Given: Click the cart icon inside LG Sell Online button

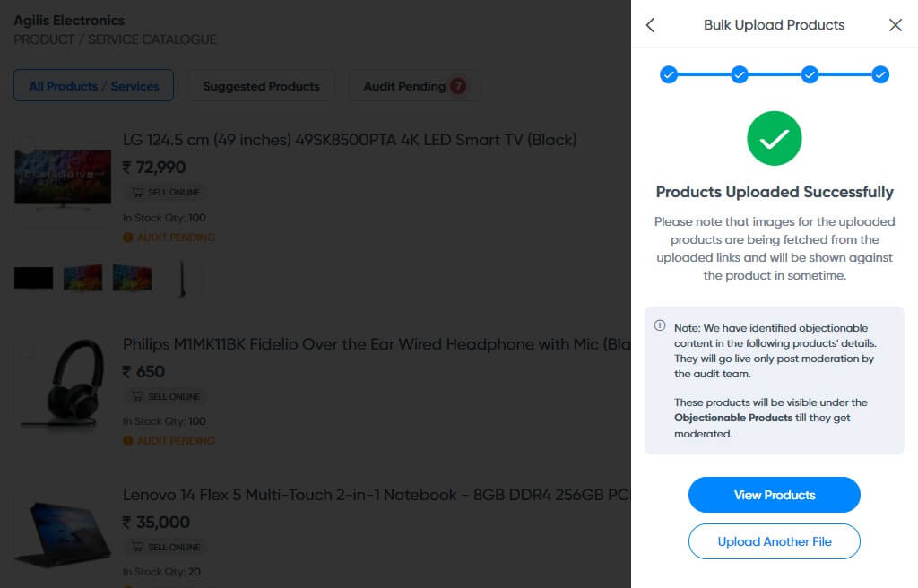Looking at the screenshot, I should click(136, 192).
